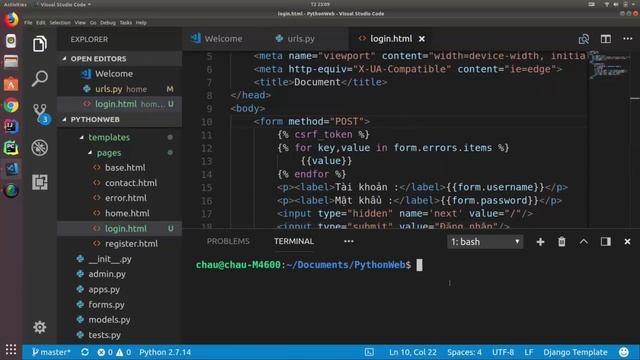Click Activities in the top bar
This screenshot has width=640, height=360.
(15, 4)
